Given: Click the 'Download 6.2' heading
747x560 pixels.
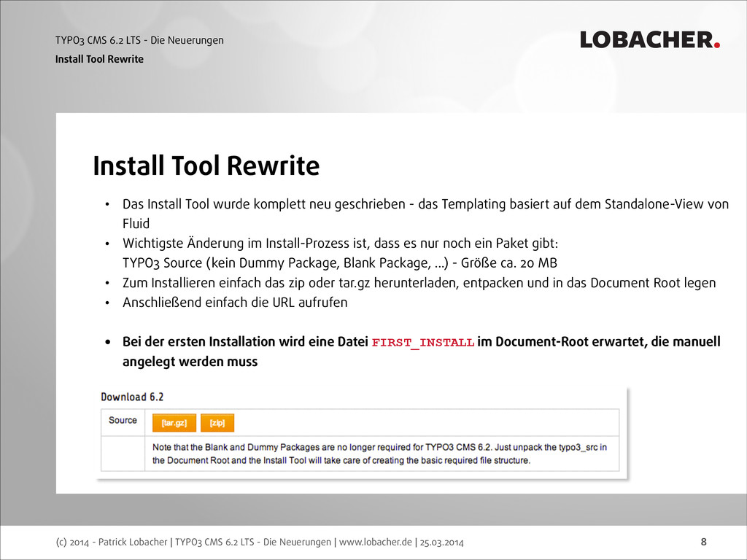Looking at the screenshot, I should [x=132, y=397].
